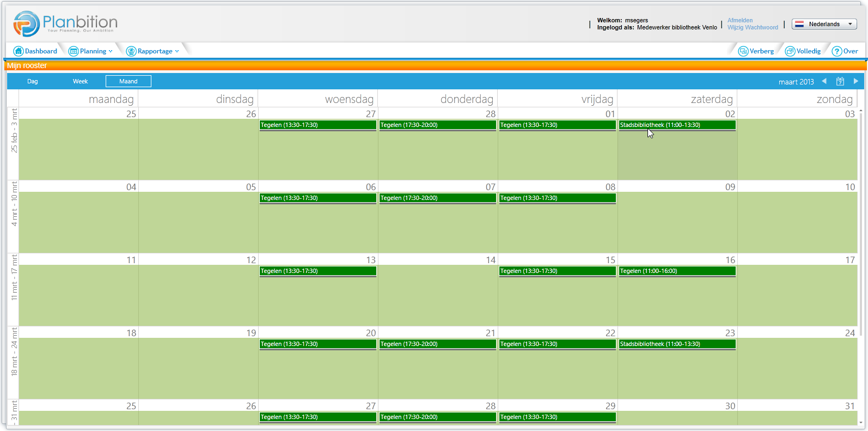The height and width of the screenshot is (431, 868).
Task: Open the date picker calendar icon
Action: click(x=840, y=81)
